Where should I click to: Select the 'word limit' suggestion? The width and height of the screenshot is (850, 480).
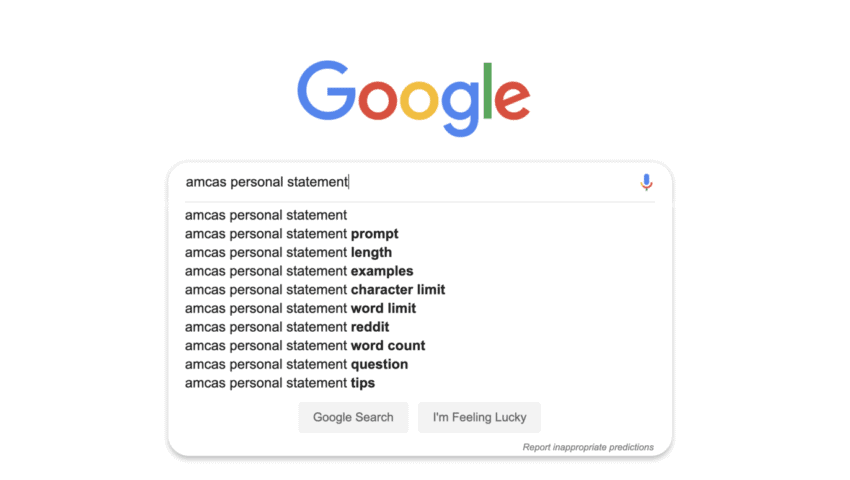coord(300,308)
